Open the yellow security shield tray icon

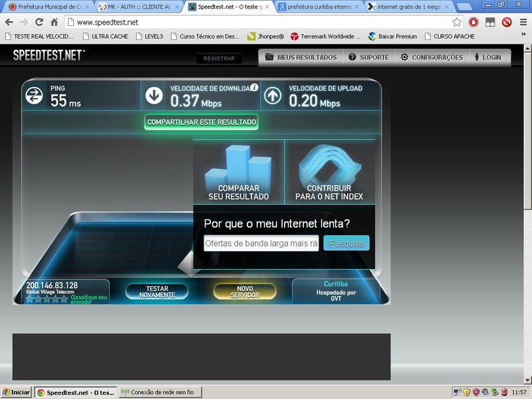coord(467,392)
